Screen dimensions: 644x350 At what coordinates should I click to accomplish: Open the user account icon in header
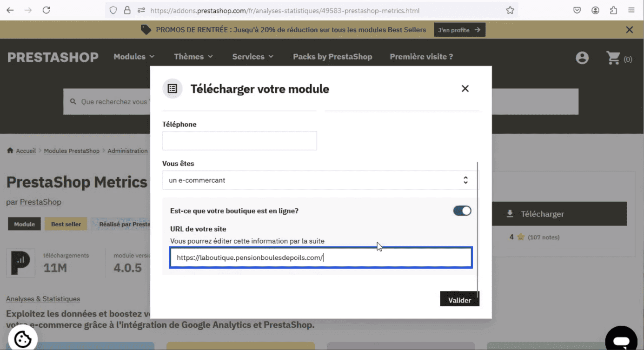tap(582, 58)
